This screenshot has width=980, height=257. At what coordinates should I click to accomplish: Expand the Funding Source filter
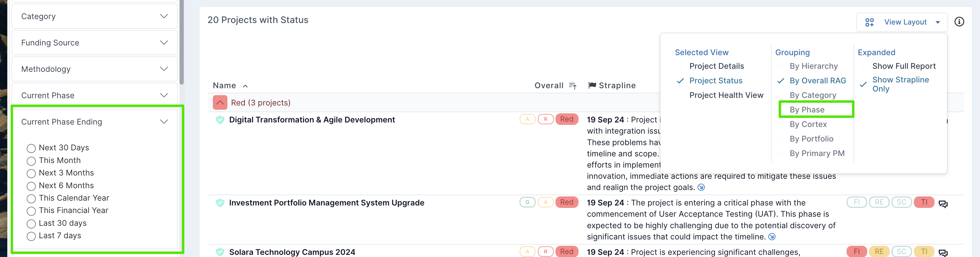point(94,42)
